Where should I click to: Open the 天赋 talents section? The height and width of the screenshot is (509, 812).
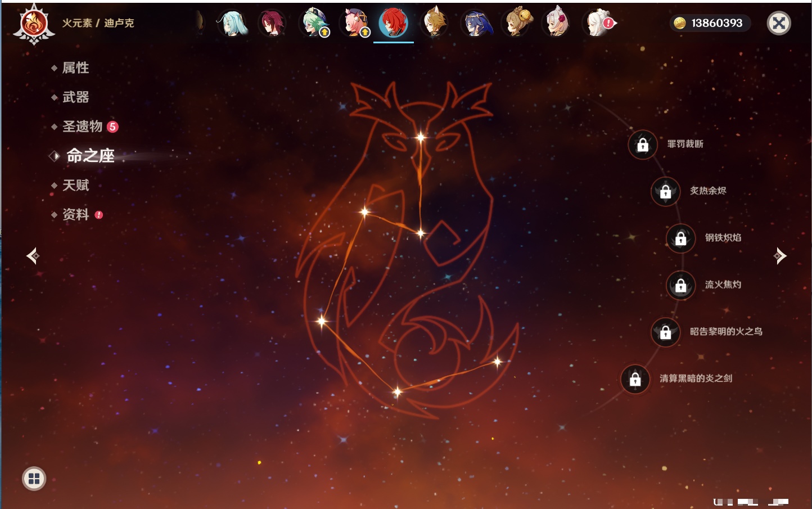(75, 185)
